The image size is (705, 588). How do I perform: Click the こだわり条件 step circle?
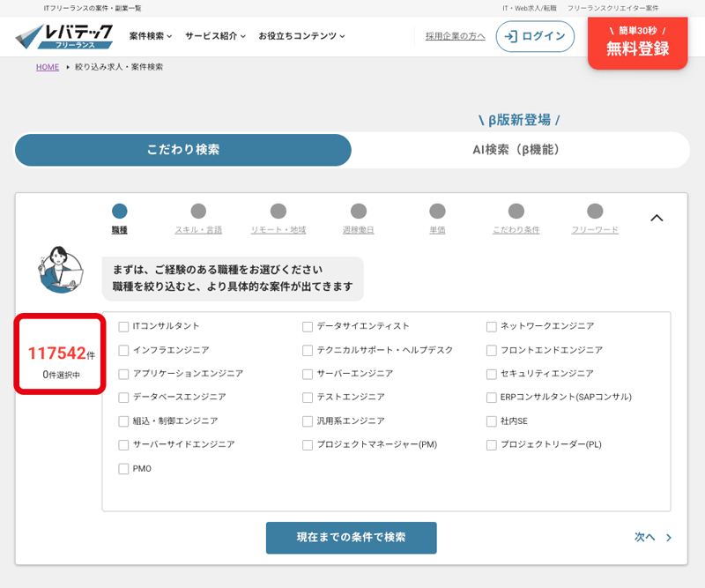pyautogui.click(x=516, y=212)
